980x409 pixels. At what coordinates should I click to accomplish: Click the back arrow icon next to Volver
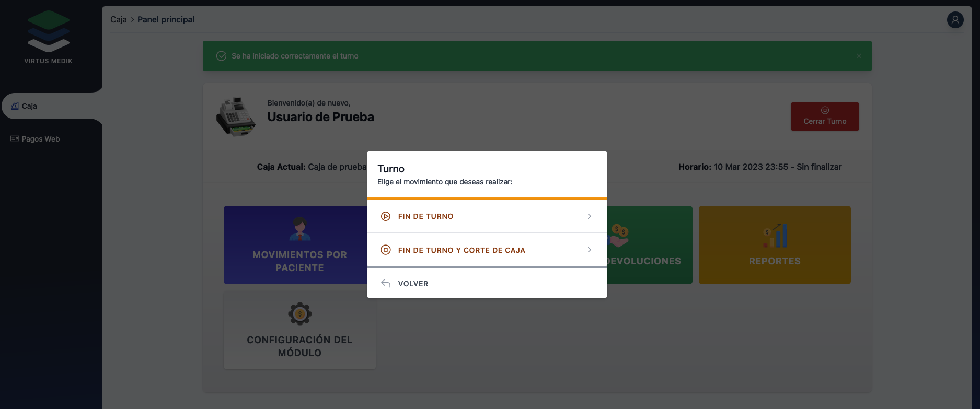386,283
